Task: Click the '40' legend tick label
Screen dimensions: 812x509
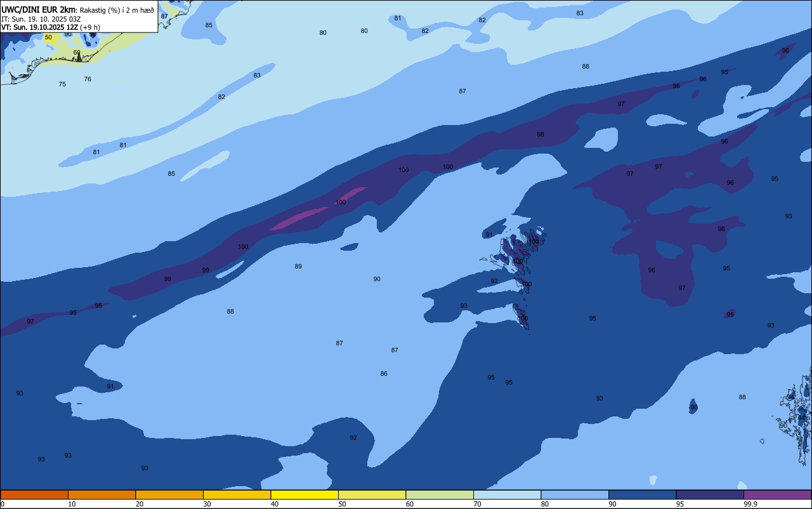Action: coord(275,504)
